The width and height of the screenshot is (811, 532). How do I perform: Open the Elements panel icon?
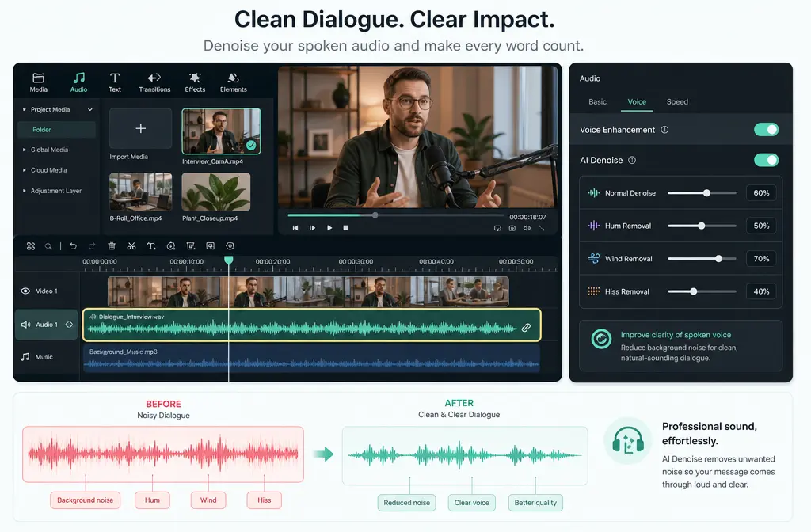pos(234,78)
